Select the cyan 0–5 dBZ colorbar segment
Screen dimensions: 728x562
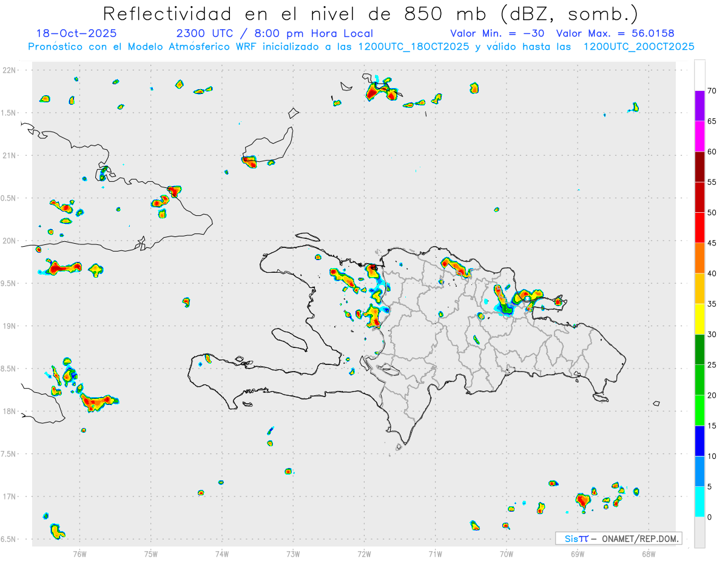tap(700, 502)
